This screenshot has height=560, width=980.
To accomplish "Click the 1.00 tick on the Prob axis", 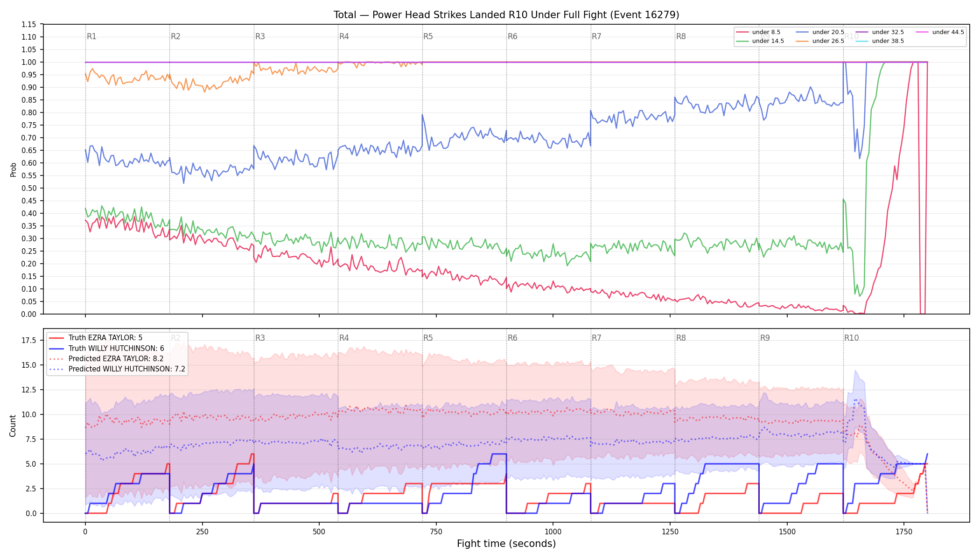I will coord(29,62).
